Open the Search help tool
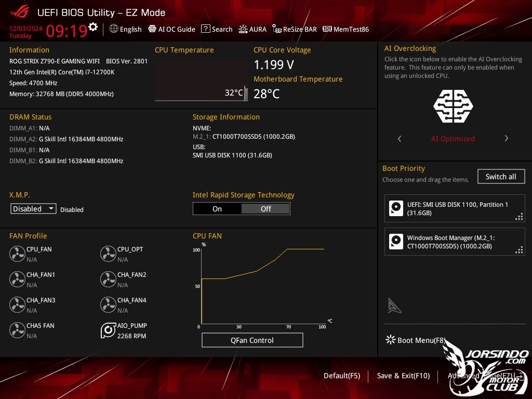This screenshot has width=532, height=399. [217, 29]
